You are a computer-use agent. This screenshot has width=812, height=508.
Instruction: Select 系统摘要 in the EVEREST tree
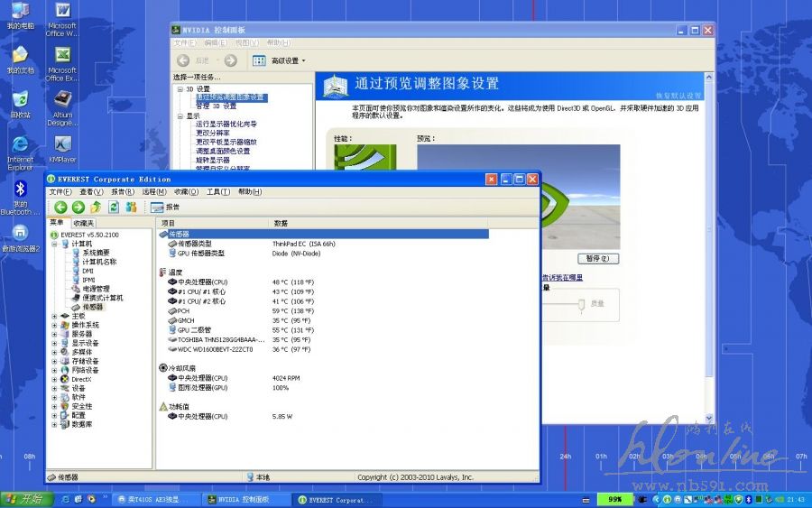click(x=96, y=253)
